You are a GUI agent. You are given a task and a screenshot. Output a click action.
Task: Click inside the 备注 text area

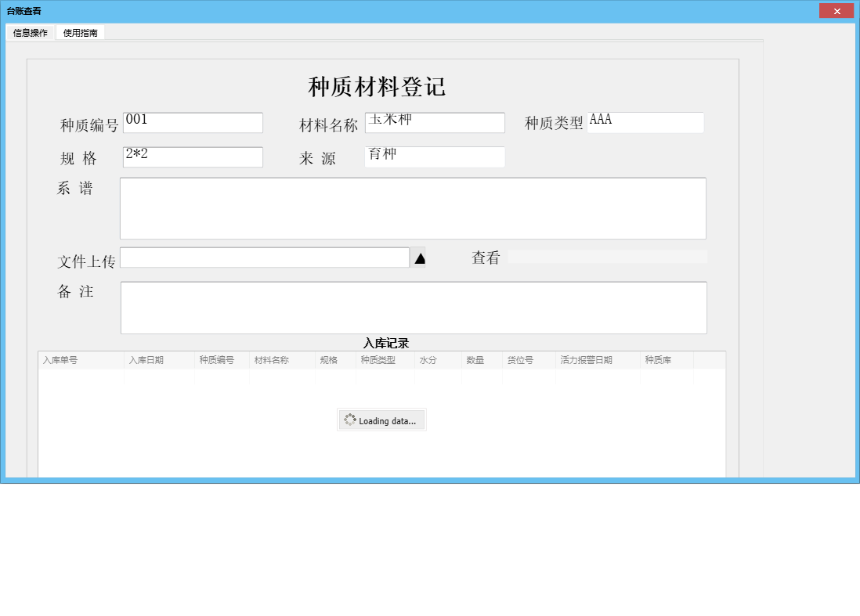coord(413,308)
